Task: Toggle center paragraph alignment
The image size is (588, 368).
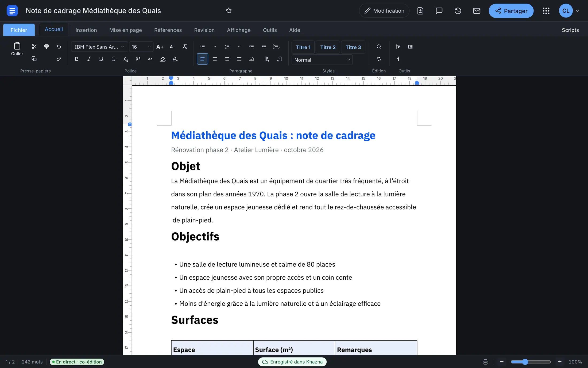Action: point(215,59)
